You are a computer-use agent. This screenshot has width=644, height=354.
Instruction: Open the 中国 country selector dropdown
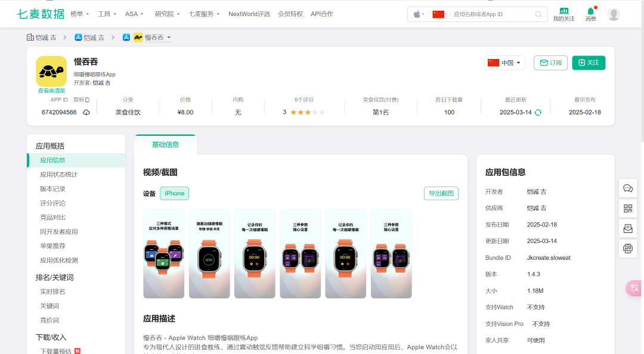pos(504,63)
